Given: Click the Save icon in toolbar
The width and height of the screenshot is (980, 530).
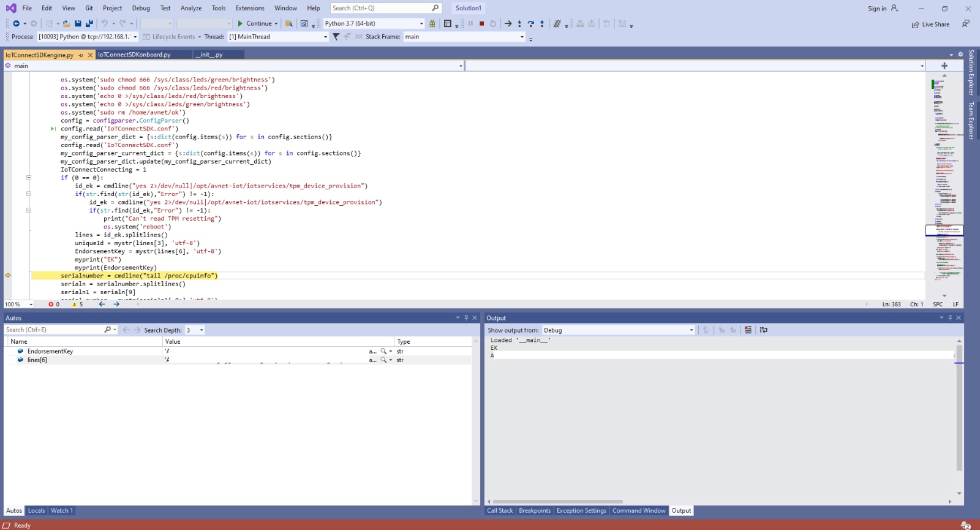Looking at the screenshot, I should (78, 23).
